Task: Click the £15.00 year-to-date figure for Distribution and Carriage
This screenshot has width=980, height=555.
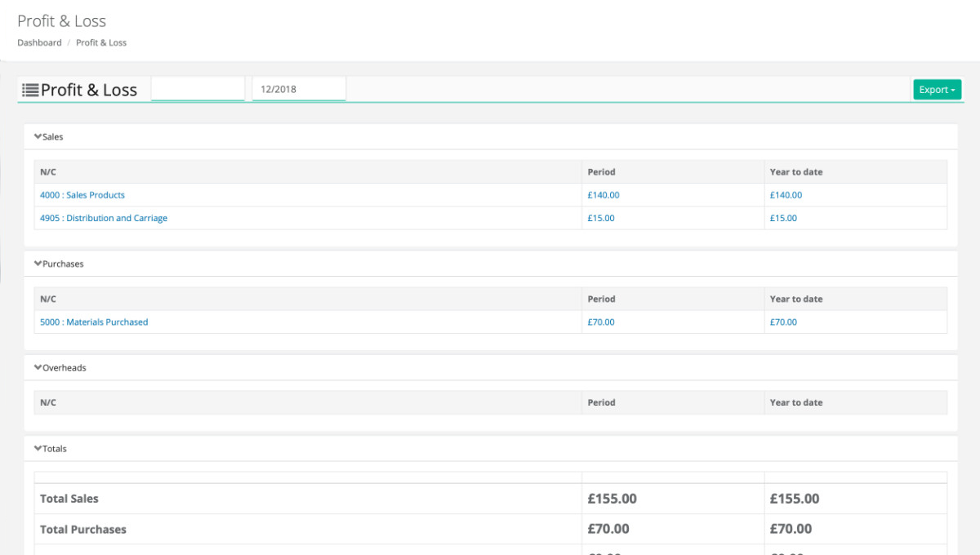Action: 783,218
